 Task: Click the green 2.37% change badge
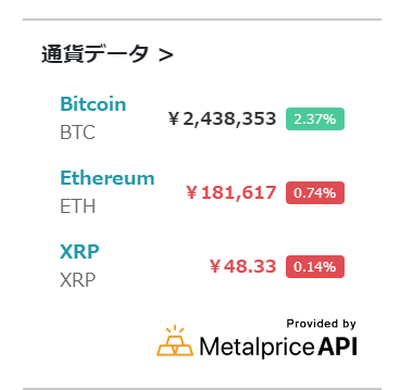(x=315, y=119)
